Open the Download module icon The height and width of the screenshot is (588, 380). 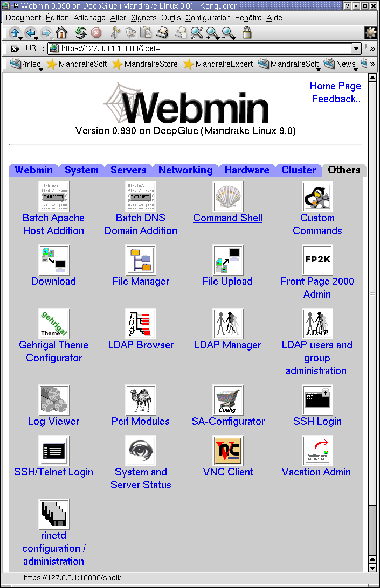coord(54,260)
